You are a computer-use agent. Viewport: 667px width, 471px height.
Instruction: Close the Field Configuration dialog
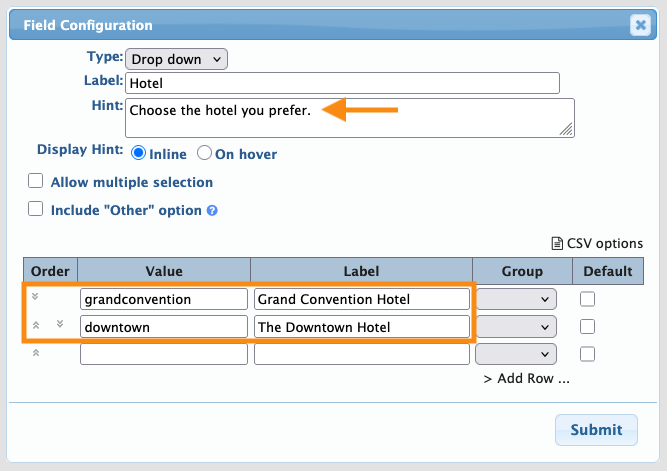coord(640,24)
